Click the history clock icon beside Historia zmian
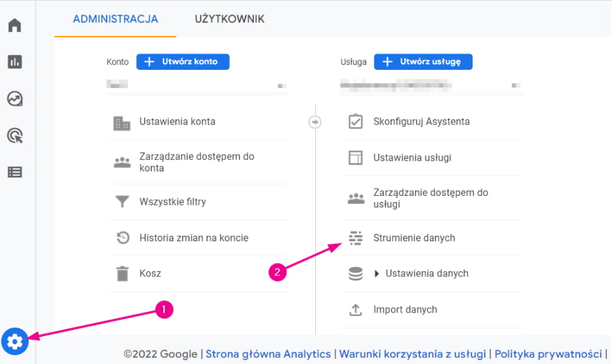Viewport: 615px width, 364px height. (123, 238)
